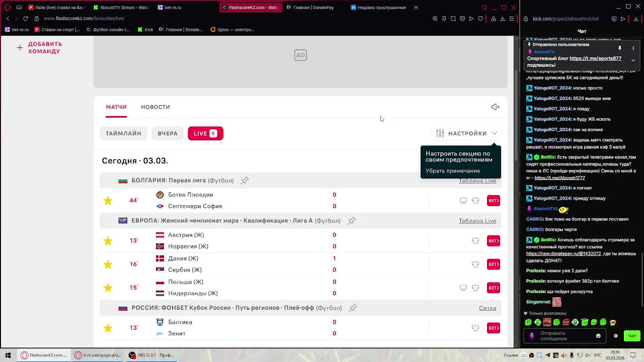
Task: Toggle favorite star for Польша (Ж) match
Action: pos(108,288)
